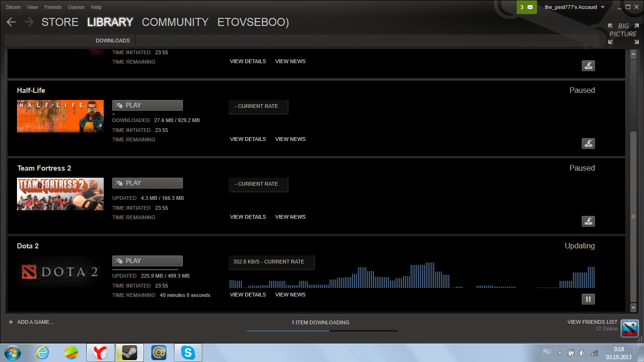Click the Dota 2 update progress bar
The height and width of the screenshot is (362, 644).
145,270
